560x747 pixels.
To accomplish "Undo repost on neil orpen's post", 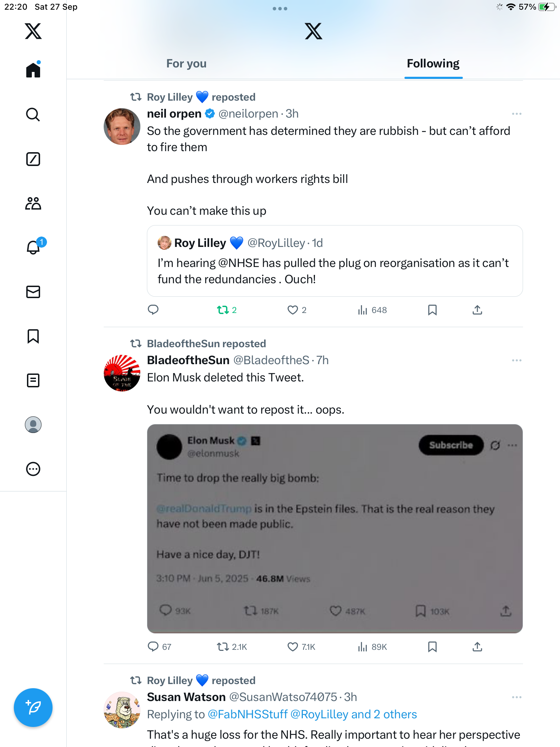I will pyautogui.click(x=223, y=310).
